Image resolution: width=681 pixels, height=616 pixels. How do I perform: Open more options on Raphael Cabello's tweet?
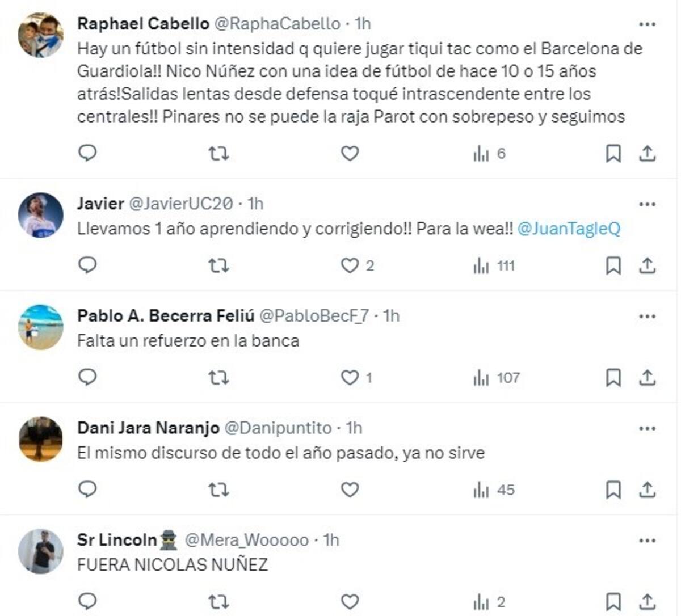click(x=646, y=23)
